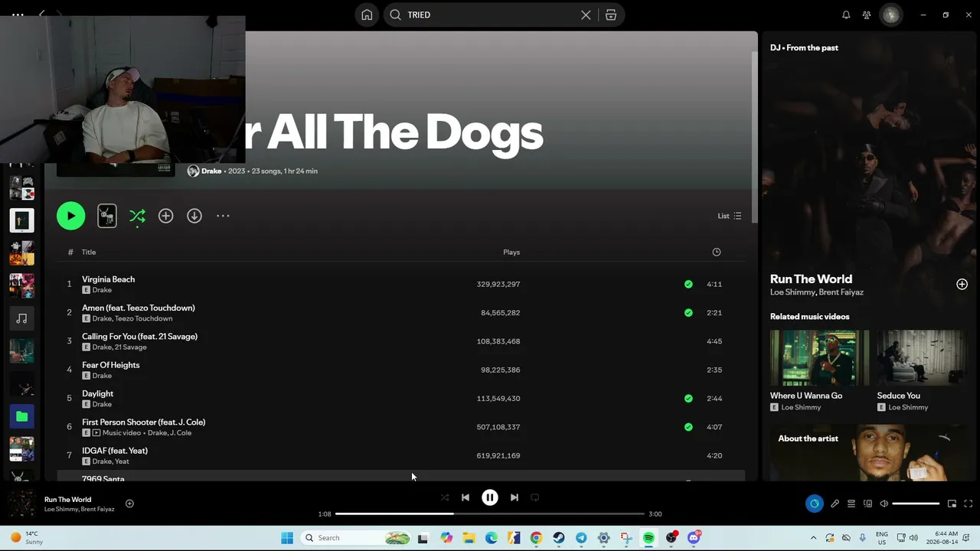Open more options for the album
The height and width of the screenshot is (551, 980).
click(223, 216)
